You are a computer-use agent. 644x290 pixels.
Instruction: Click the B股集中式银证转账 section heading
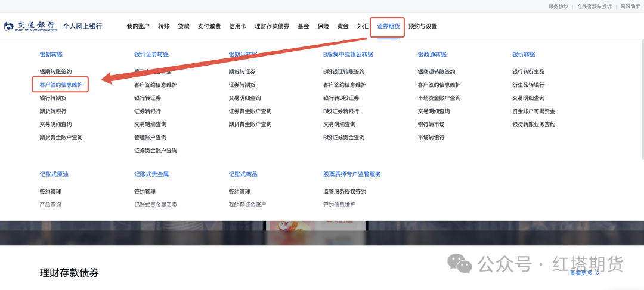348,55
